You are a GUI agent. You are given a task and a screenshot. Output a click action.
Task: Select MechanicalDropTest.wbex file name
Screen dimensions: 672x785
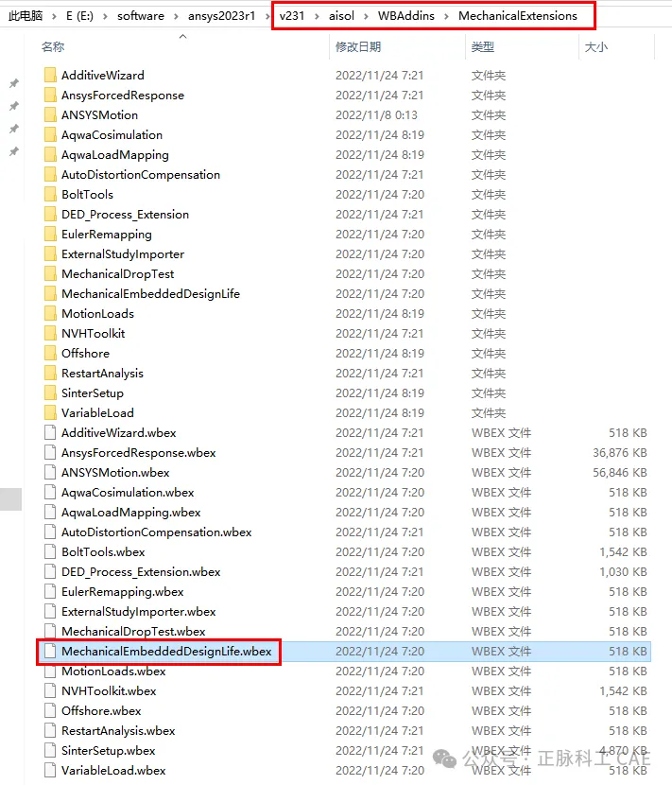click(133, 631)
